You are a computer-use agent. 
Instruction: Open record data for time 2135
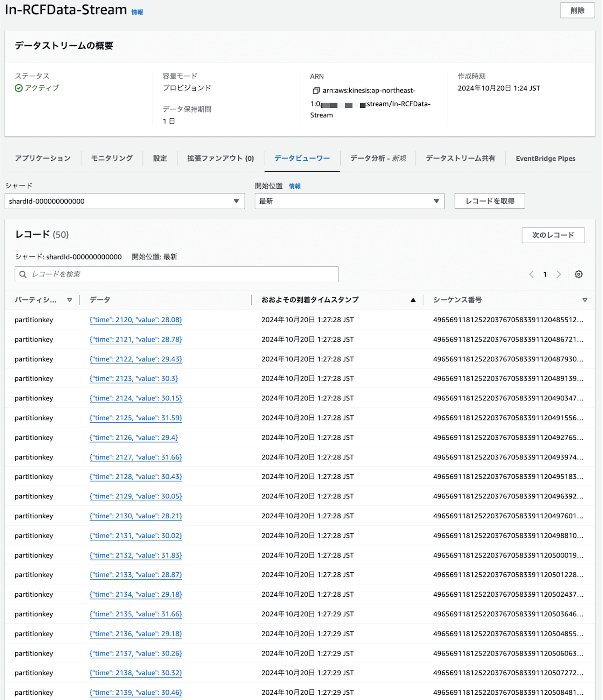click(136, 615)
